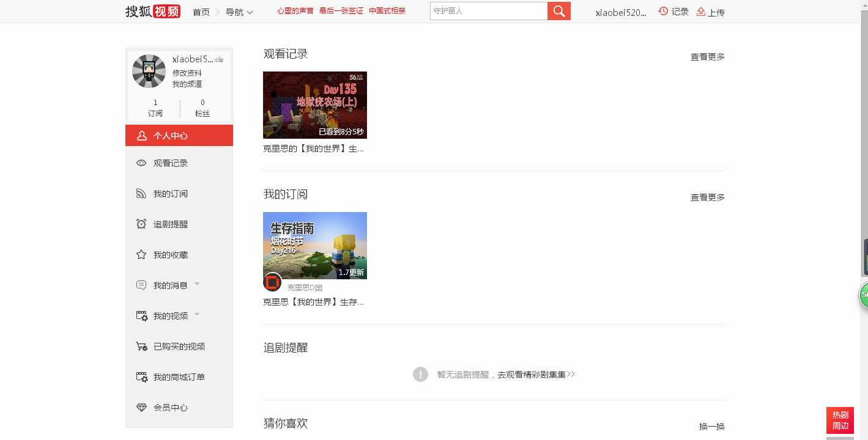Click the sidebar username xiaobei5...
Viewport: 868px width, 440px height.
[x=193, y=59]
